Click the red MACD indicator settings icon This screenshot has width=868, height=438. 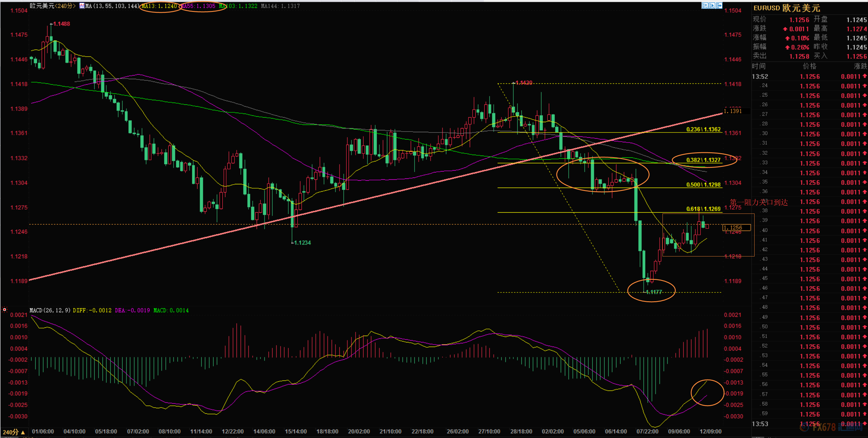tap(4, 309)
